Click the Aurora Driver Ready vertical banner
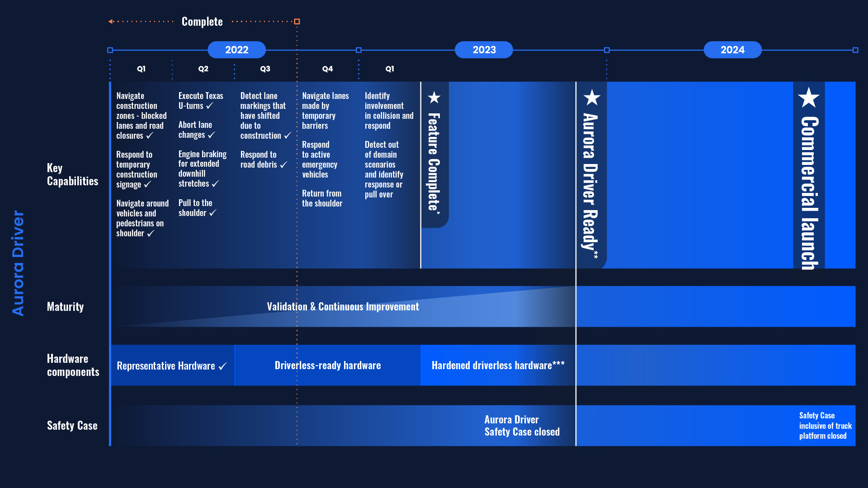Screen dimensions: 868x488 tap(591, 175)
